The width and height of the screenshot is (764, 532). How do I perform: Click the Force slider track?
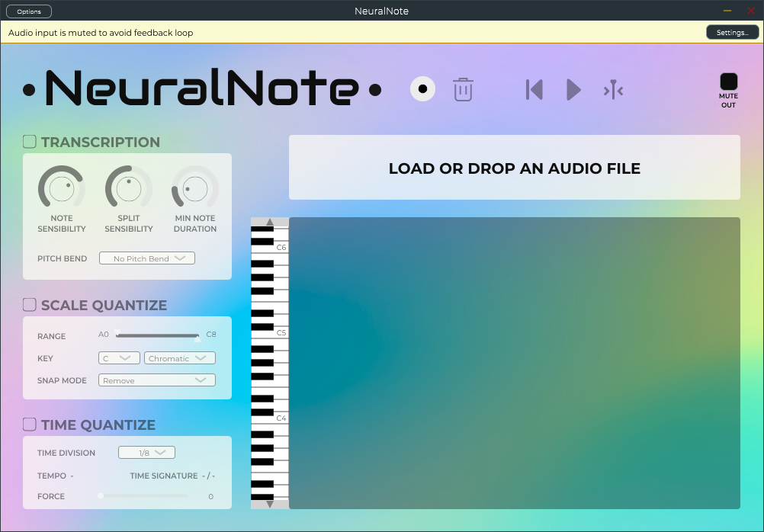tap(143, 496)
